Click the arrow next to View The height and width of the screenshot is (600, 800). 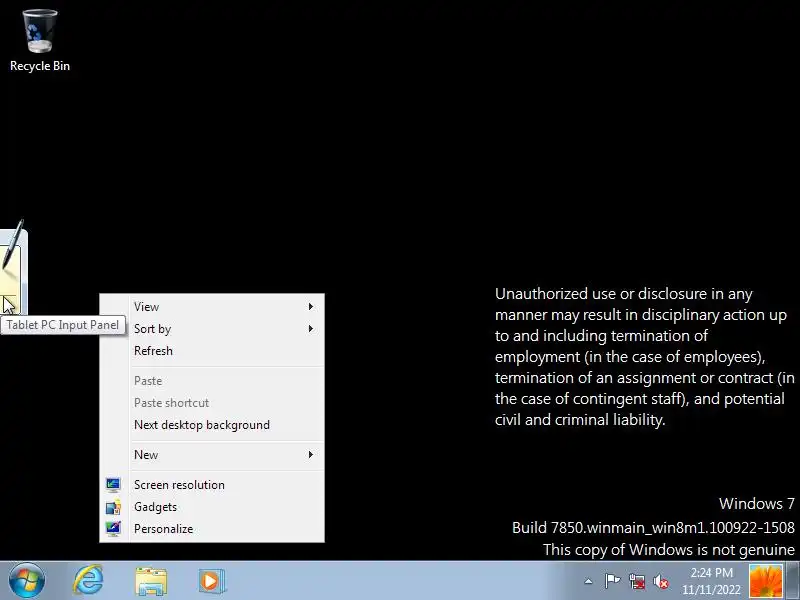coord(311,307)
